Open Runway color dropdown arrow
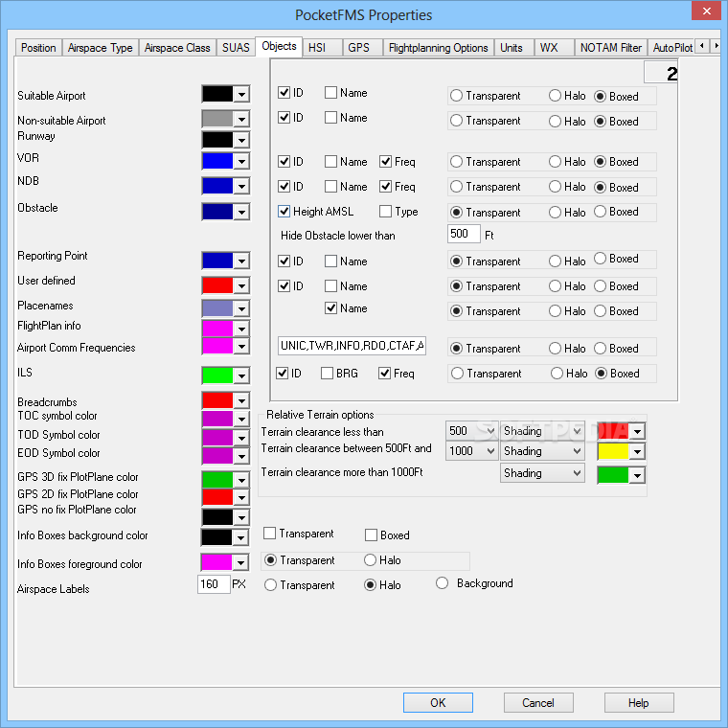The image size is (728, 728). 241,140
